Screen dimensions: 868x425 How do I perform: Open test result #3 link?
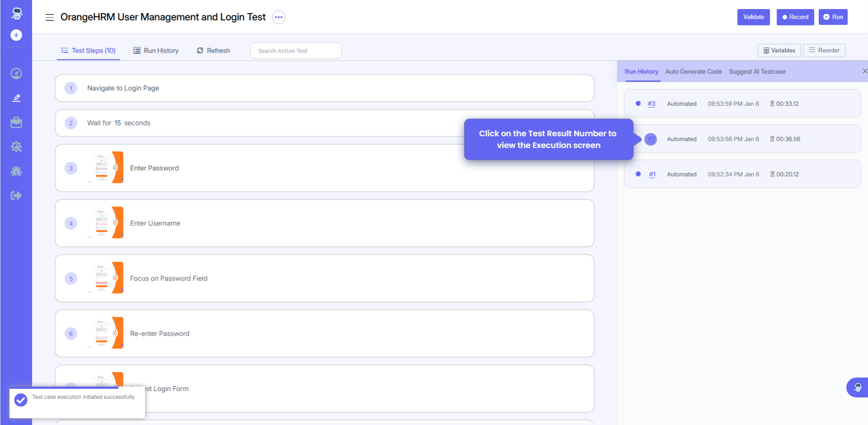651,104
